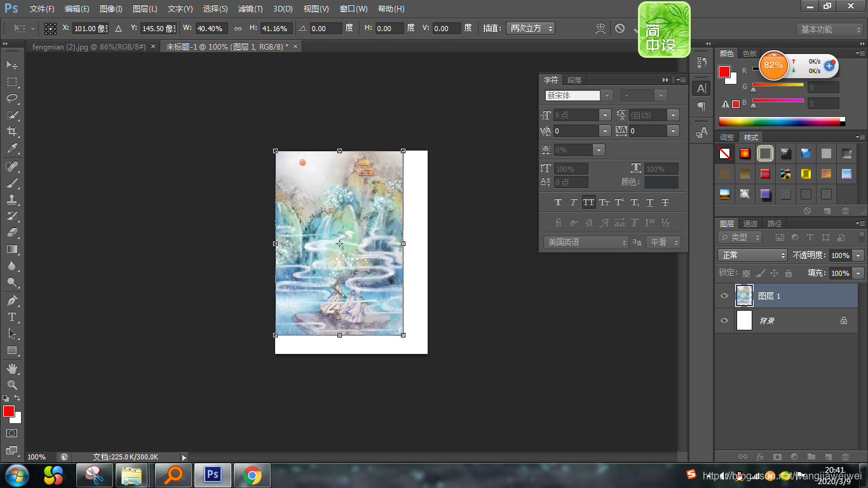Open the 正常 blend mode dropdown

coord(752,255)
